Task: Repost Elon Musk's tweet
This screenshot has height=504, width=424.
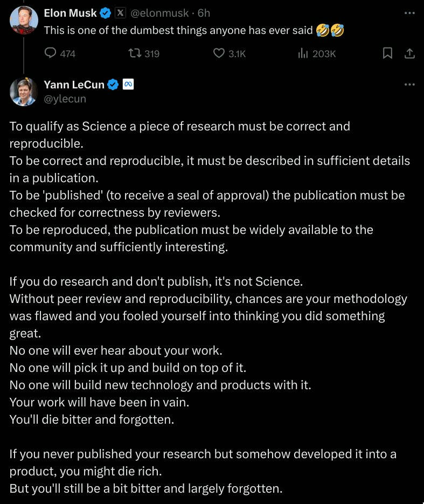Action: pyautogui.click(x=144, y=53)
